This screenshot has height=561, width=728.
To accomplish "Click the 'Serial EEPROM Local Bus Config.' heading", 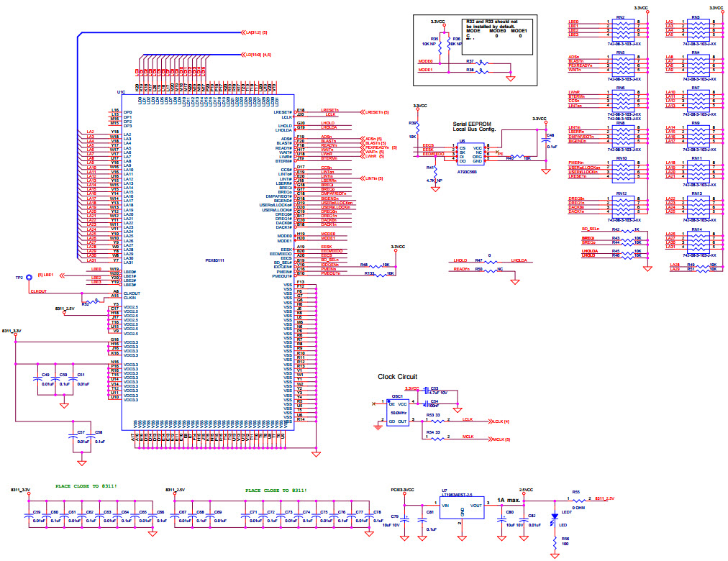I will [x=476, y=127].
